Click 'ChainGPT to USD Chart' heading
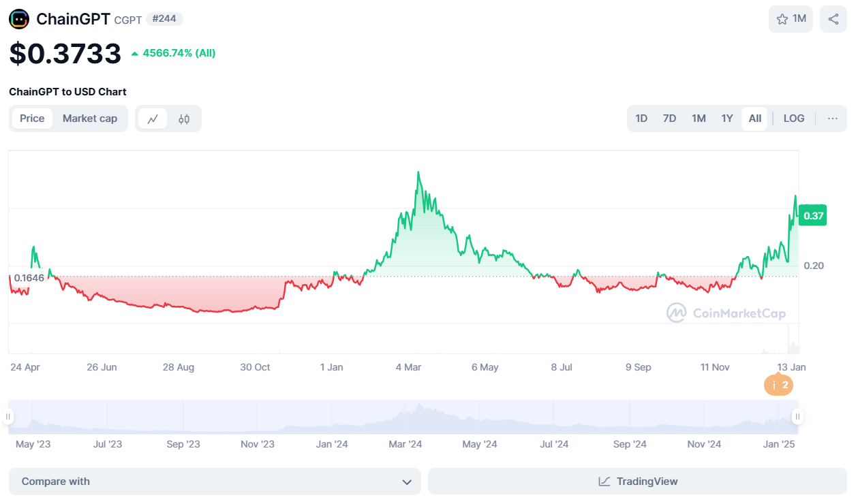Image resolution: width=858 pixels, height=504 pixels. click(x=67, y=92)
